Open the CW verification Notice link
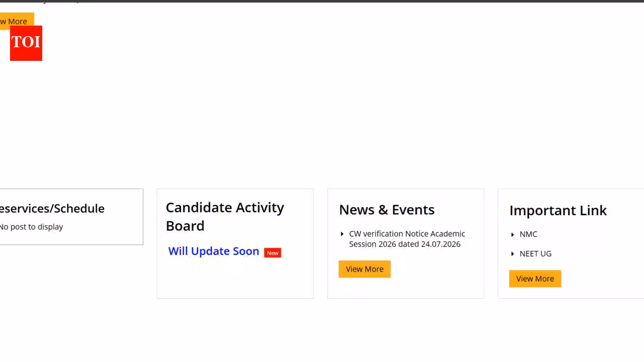Image resolution: width=644 pixels, height=362 pixels. click(x=407, y=239)
